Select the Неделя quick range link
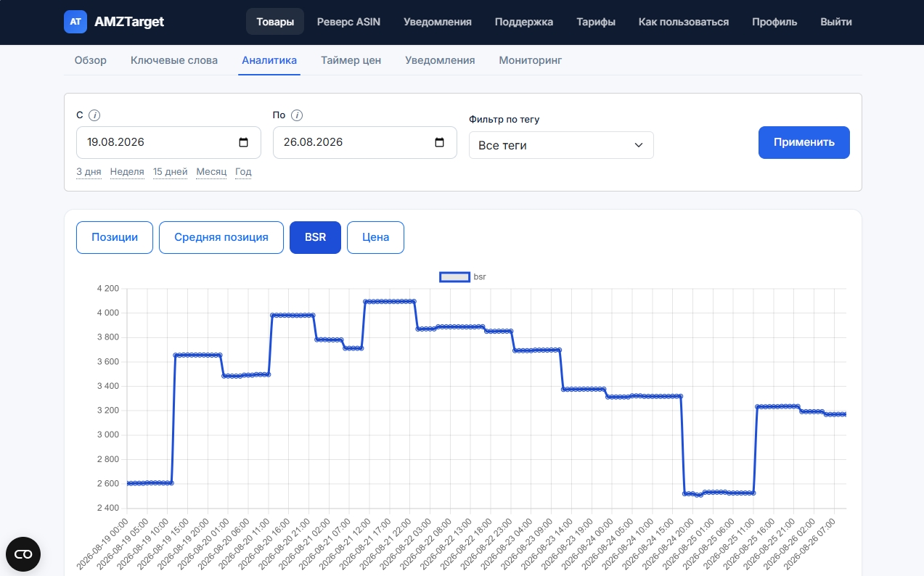 (x=127, y=172)
